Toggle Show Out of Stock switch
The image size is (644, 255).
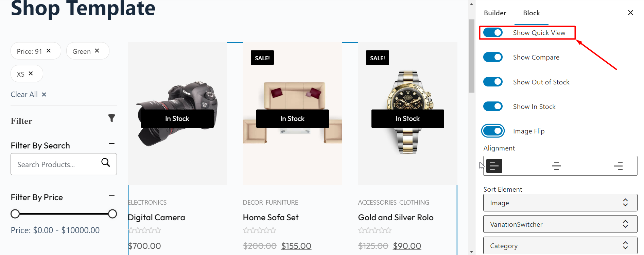point(493,82)
